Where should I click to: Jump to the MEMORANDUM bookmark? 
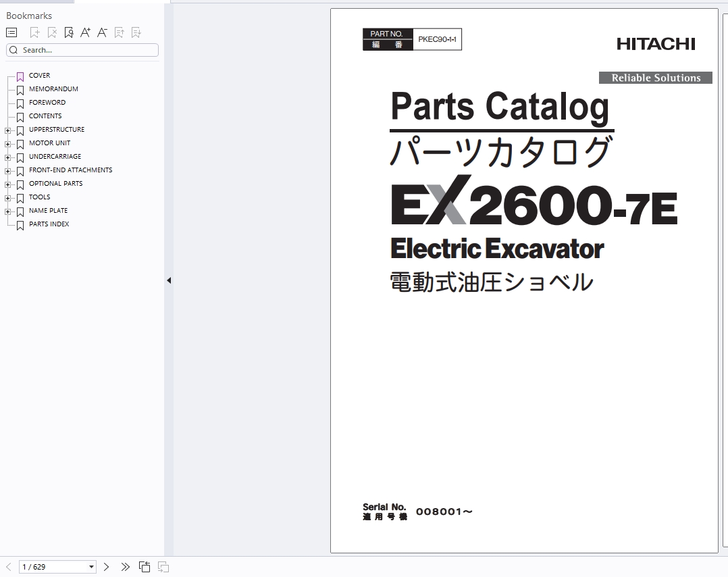tap(53, 89)
